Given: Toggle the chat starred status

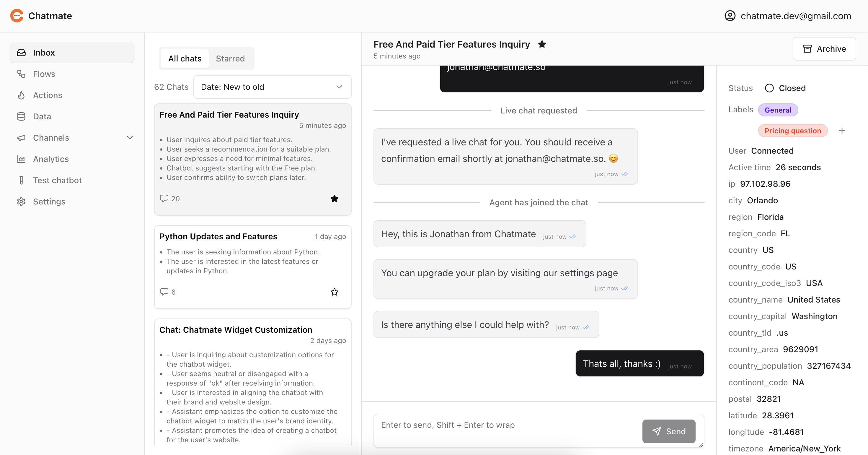Looking at the screenshot, I should tap(541, 44).
